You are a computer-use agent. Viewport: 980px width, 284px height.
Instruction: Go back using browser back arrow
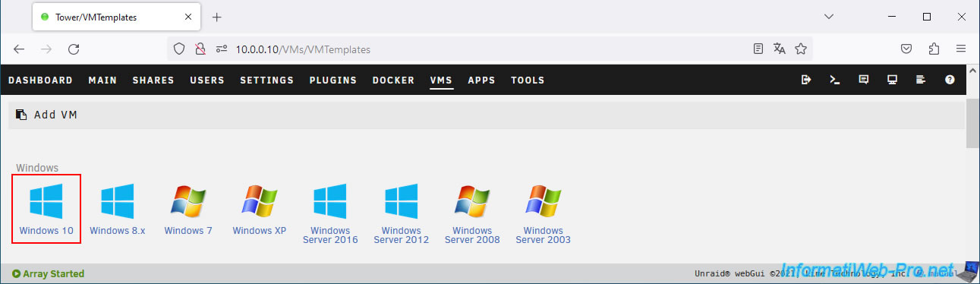[x=19, y=49]
